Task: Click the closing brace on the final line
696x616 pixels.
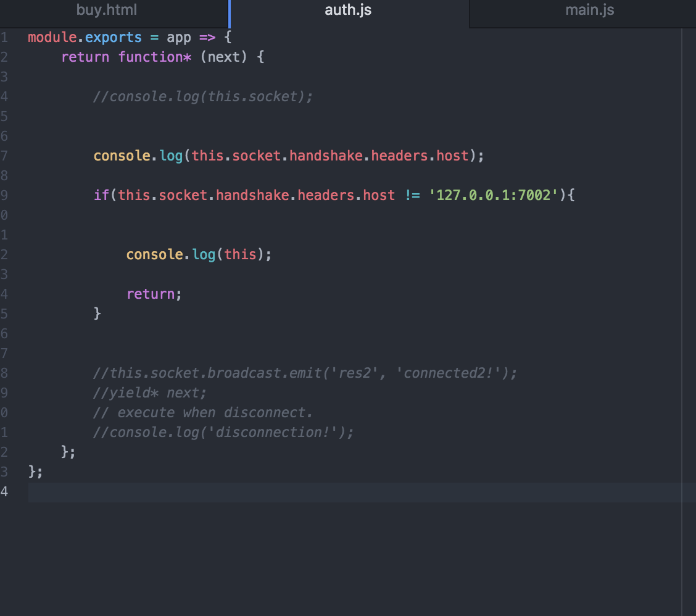Action: [32, 472]
